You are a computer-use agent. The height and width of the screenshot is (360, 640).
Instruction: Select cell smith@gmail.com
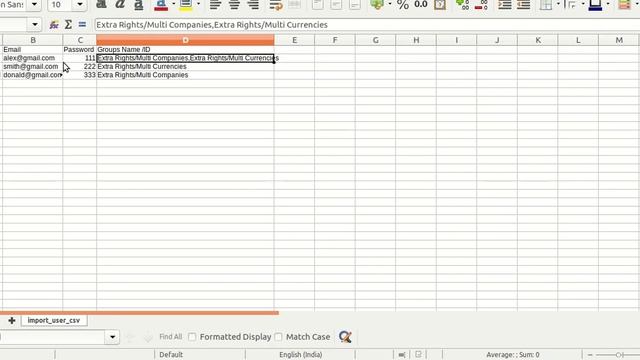tap(33, 67)
